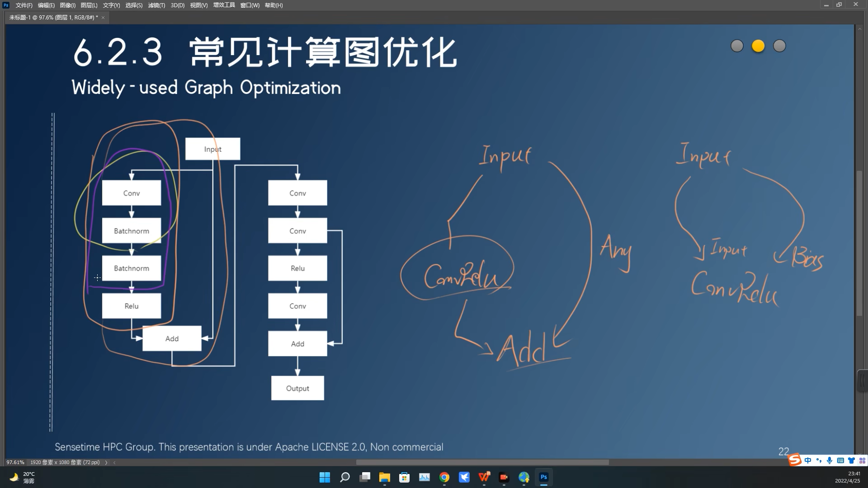Expand the status bar info arrow

pyautogui.click(x=106, y=462)
